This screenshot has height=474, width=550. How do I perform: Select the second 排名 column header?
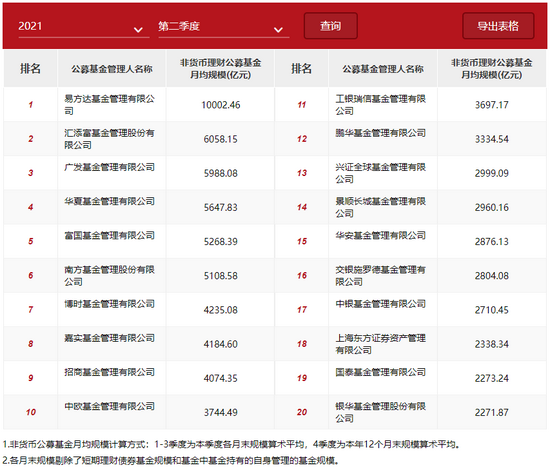301,68
